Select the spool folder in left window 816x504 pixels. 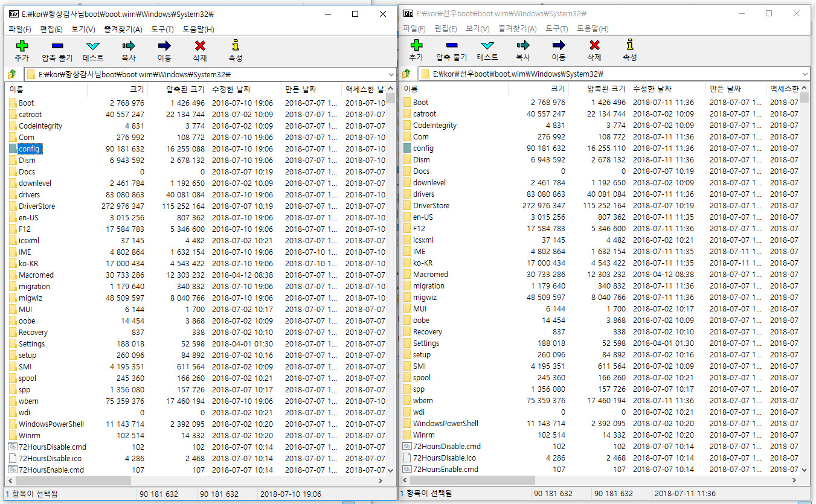pyautogui.click(x=27, y=378)
